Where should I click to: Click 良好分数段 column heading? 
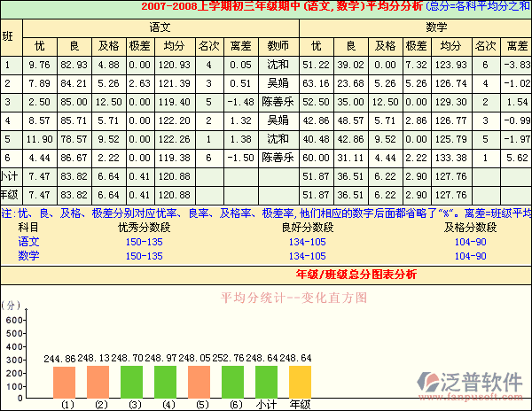point(308,228)
